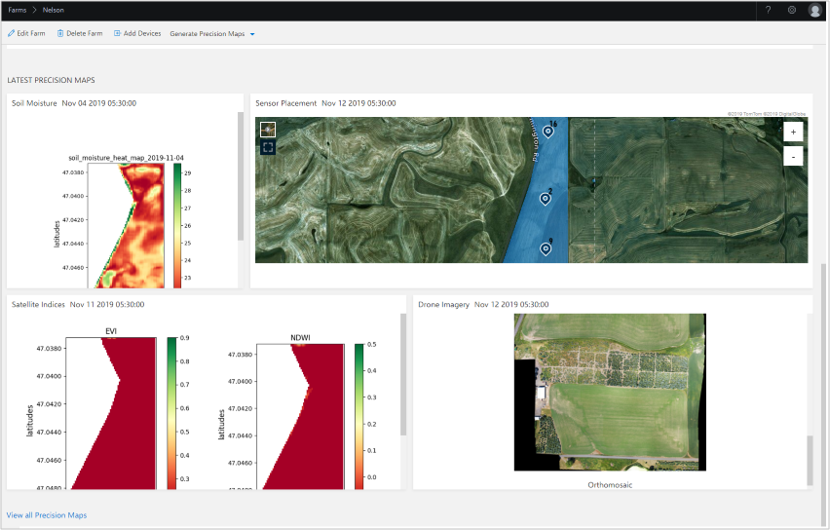The image size is (830, 530).
Task: Click soil_moisture_heat_map_2019-11-04 chart title
Action: click(x=126, y=158)
